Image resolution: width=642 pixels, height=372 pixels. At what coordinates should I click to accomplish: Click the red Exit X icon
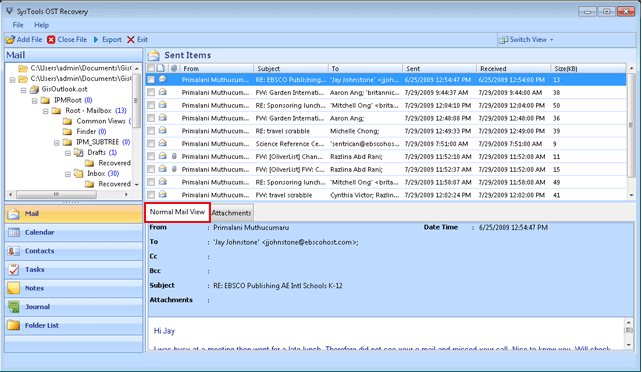tap(131, 40)
